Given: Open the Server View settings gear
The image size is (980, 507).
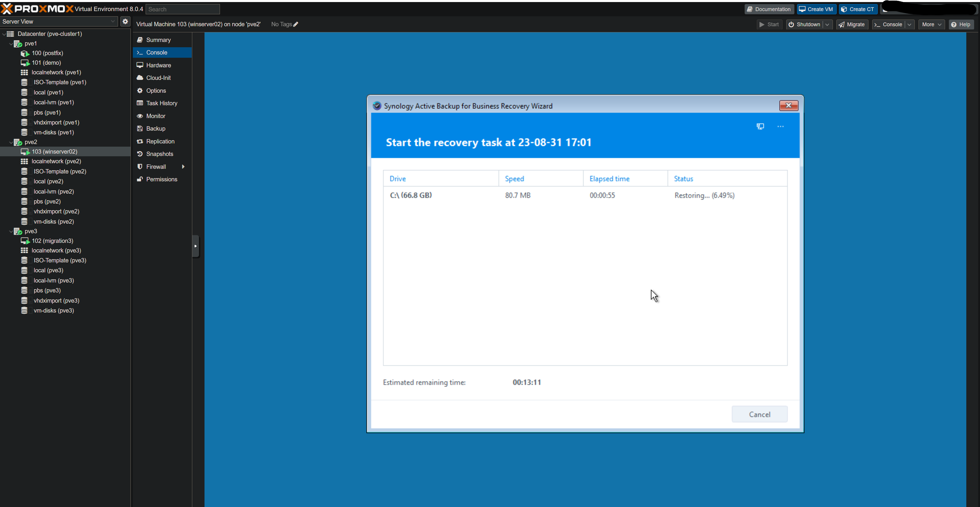Looking at the screenshot, I should [x=125, y=21].
